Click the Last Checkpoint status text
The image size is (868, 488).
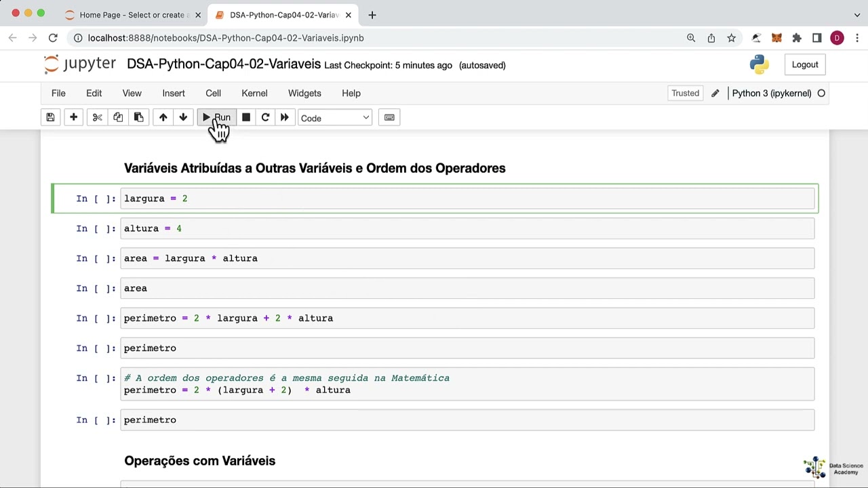pyautogui.click(x=388, y=65)
